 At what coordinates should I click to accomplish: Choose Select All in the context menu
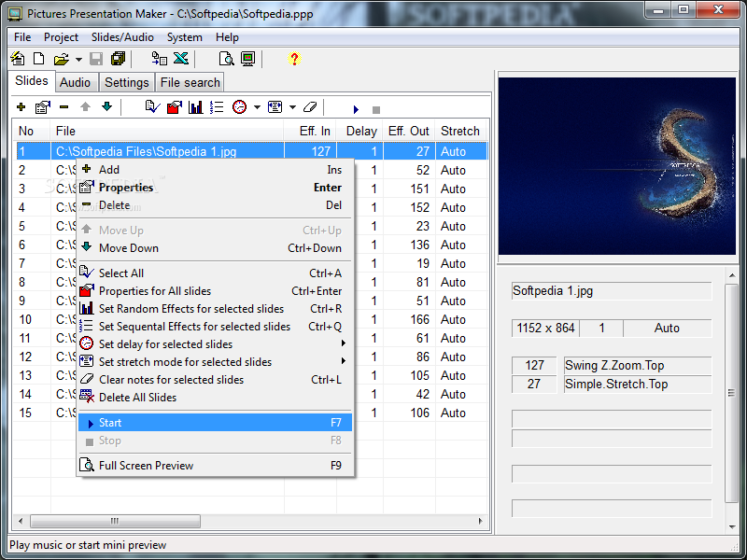pyautogui.click(x=215, y=273)
